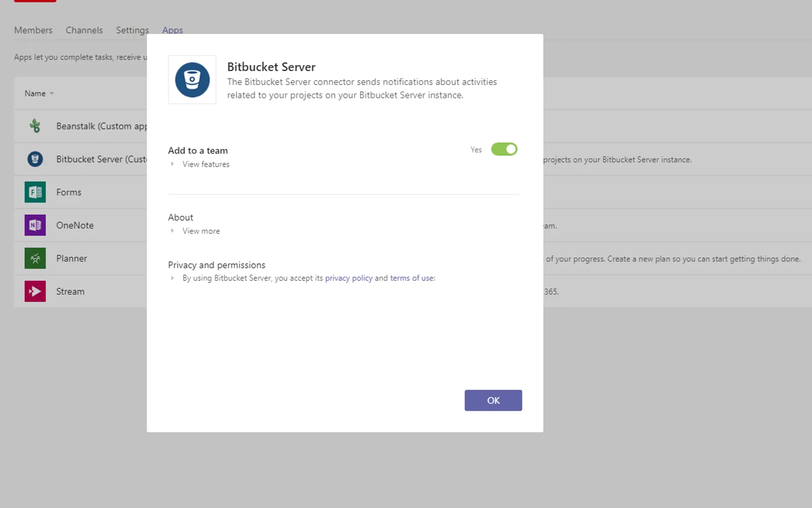Click the OneNote row name
The image size is (812, 508).
pos(75,225)
